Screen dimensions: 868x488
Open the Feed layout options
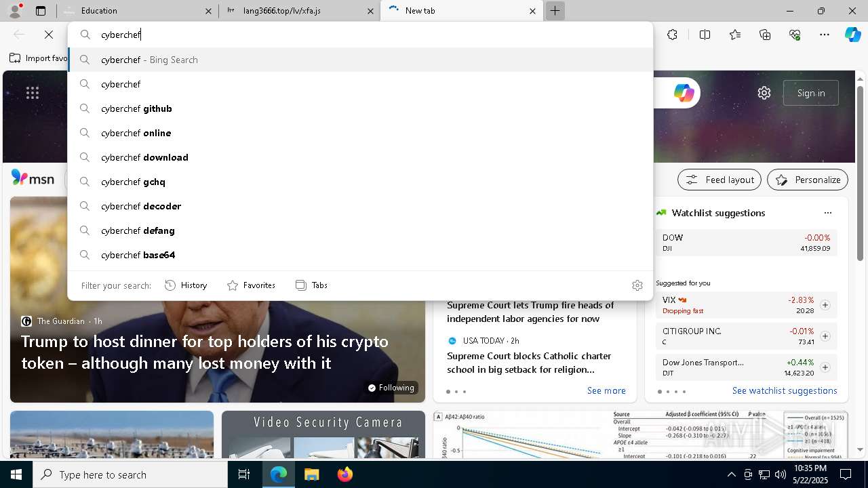719,180
